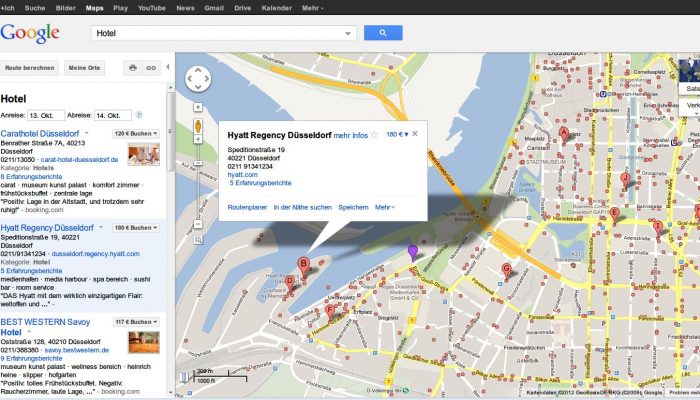Click Speichern in the info window
700x400 pixels.
click(x=353, y=207)
